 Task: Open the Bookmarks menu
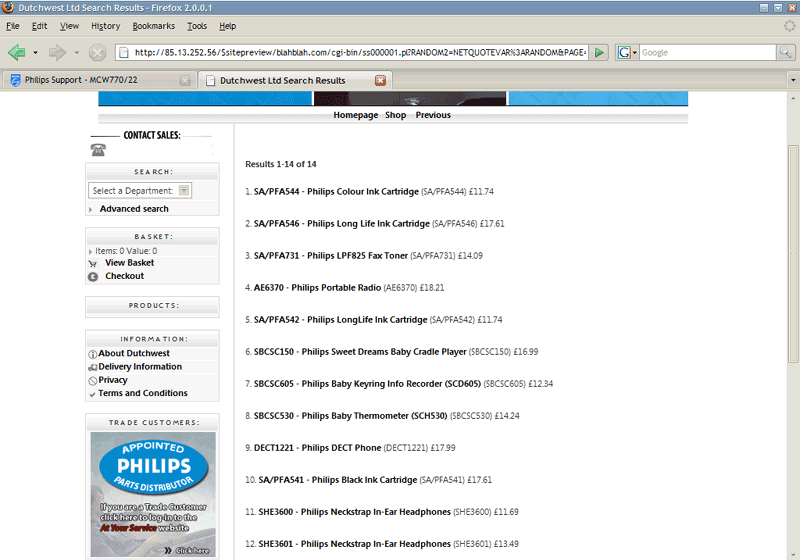(153, 25)
